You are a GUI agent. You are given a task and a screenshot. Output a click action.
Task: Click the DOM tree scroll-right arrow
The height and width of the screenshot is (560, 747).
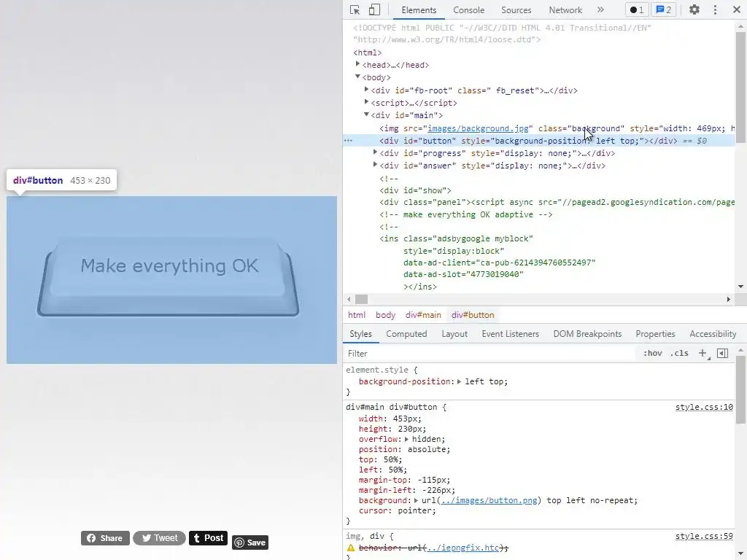[729, 299]
